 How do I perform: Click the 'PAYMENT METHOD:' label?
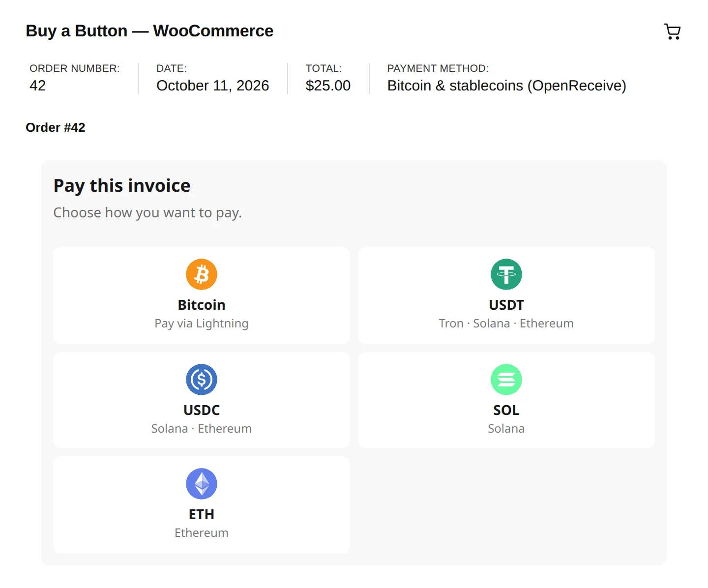[438, 68]
